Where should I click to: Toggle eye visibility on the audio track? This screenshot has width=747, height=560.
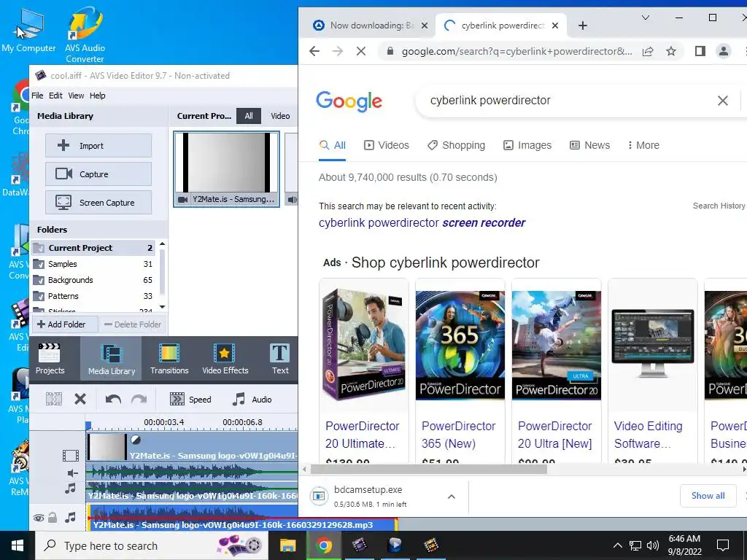coord(39,518)
